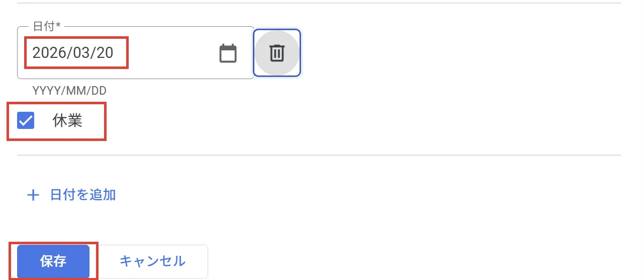The height and width of the screenshot is (280, 644).
Task: Click the YYYY/MM/DD format hint text
Action: pyautogui.click(x=69, y=91)
